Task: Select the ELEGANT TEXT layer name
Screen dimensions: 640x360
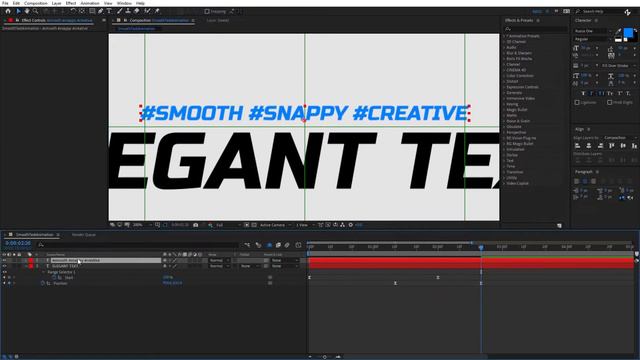Action: [65, 266]
